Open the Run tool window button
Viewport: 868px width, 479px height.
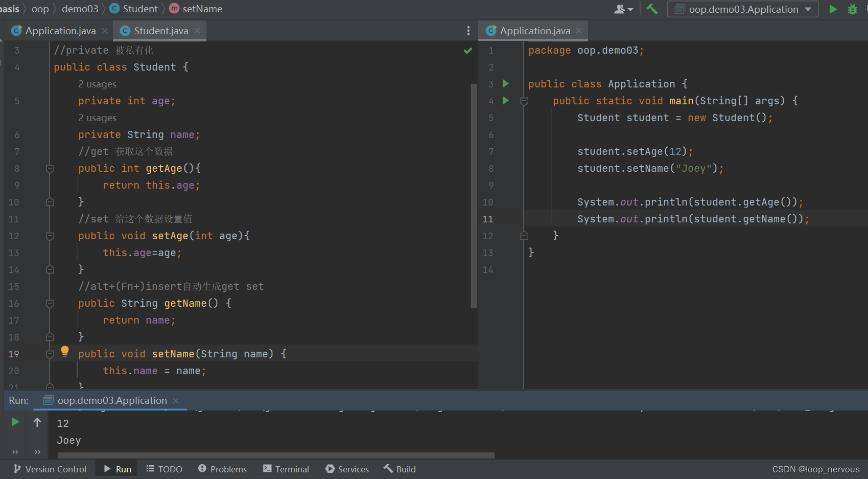click(118, 469)
